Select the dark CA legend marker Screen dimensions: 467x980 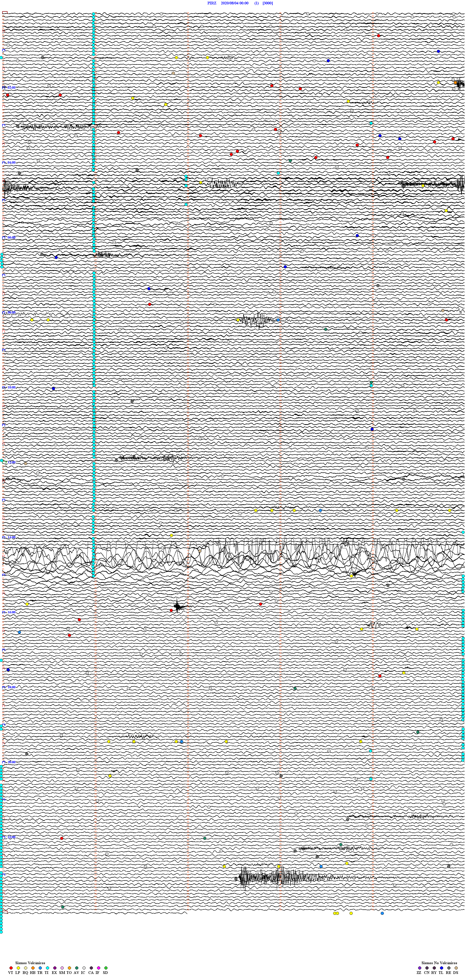(91, 968)
